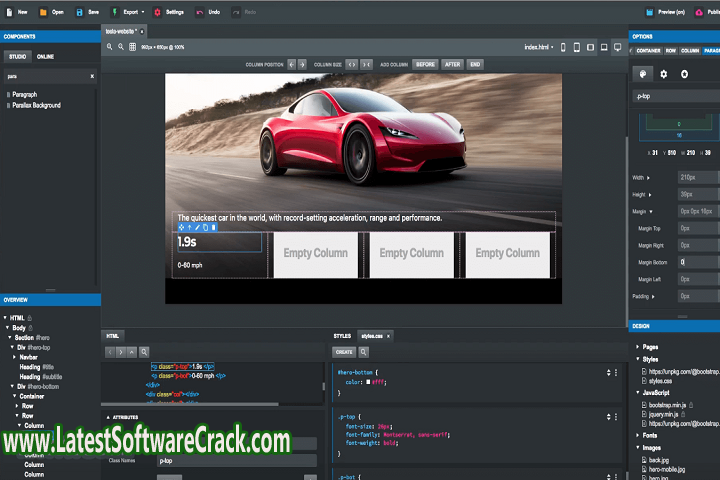Click the Create button in Styles panel
The image size is (720, 480).
[x=343, y=352]
